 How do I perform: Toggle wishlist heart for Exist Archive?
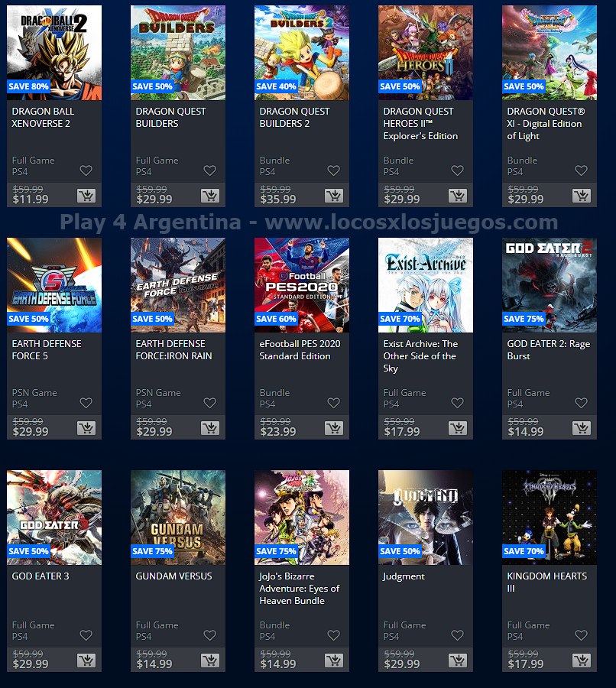pyautogui.click(x=458, y=403)
